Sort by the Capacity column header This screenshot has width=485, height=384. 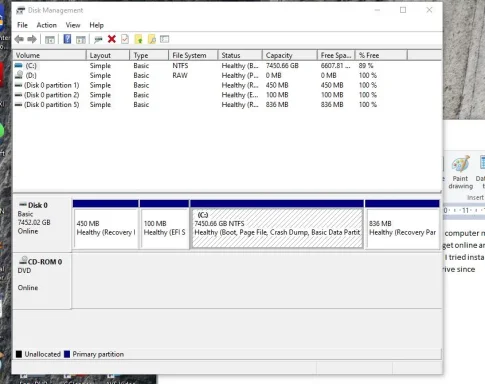coord(290,55)
